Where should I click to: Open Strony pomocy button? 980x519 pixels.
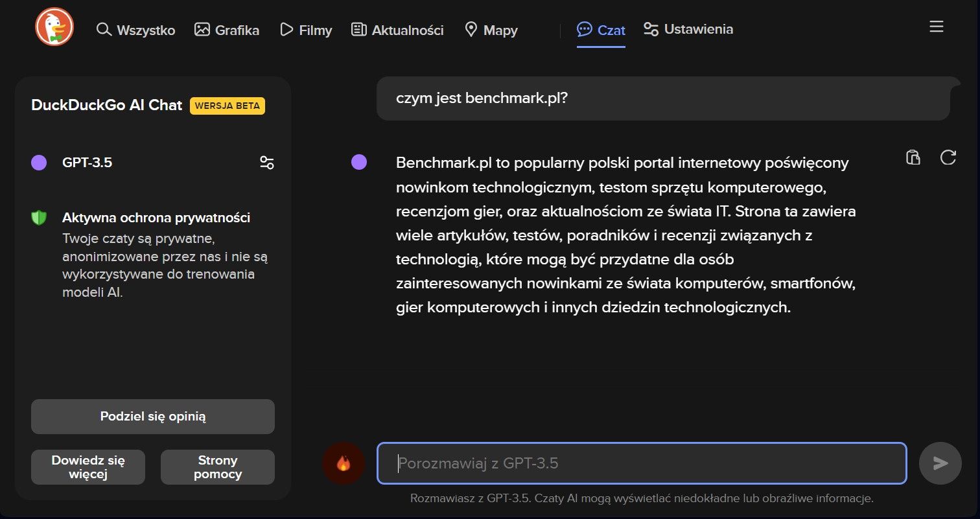218,467
